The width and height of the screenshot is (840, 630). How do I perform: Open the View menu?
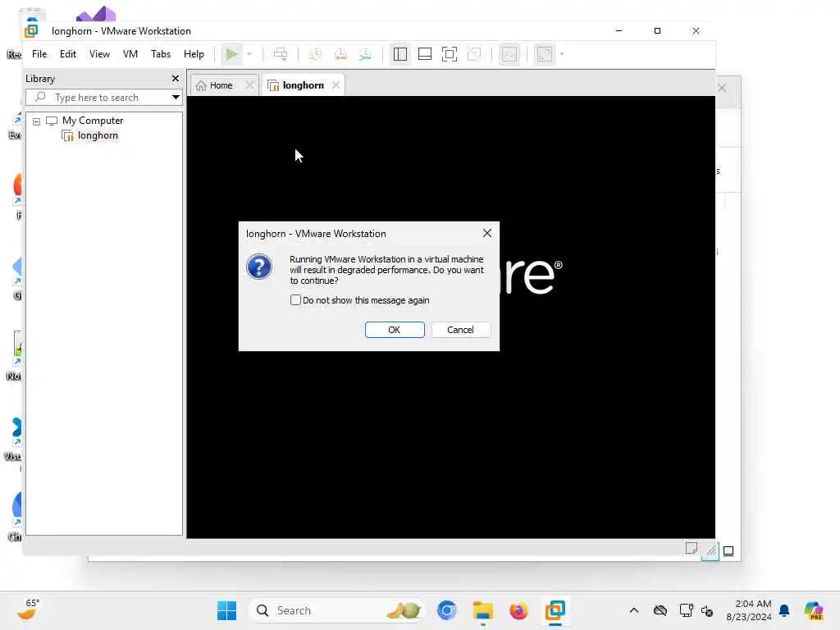click(x=99, y=54)
